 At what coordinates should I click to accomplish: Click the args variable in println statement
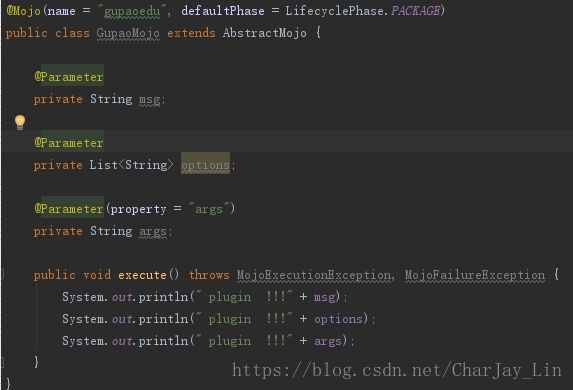click(328, 341)
